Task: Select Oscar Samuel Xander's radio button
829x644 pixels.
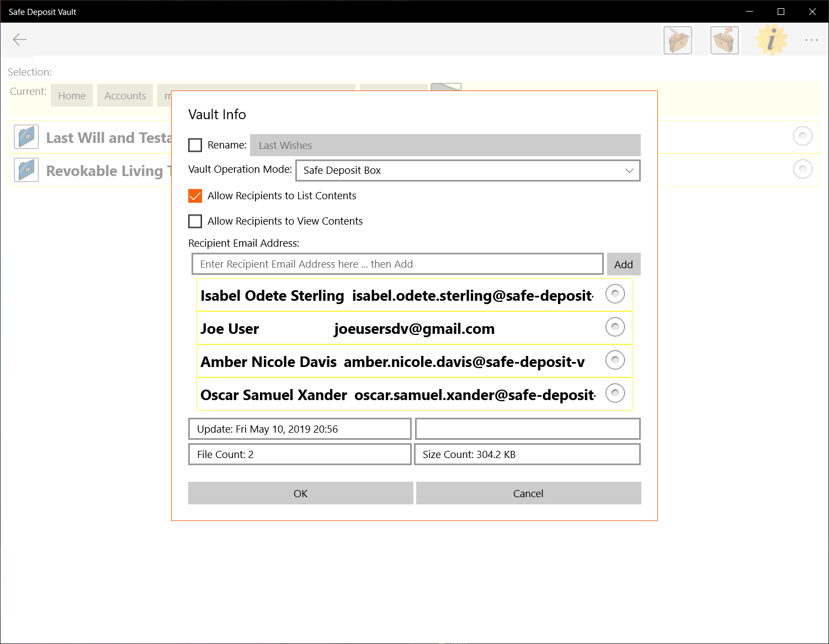Action: [x=615, y=393]
